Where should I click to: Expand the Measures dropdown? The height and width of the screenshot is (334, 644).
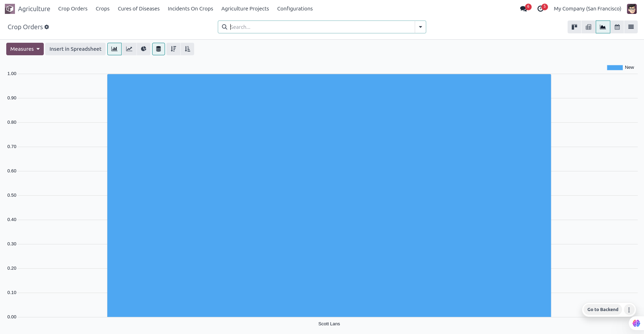(25, 49)
